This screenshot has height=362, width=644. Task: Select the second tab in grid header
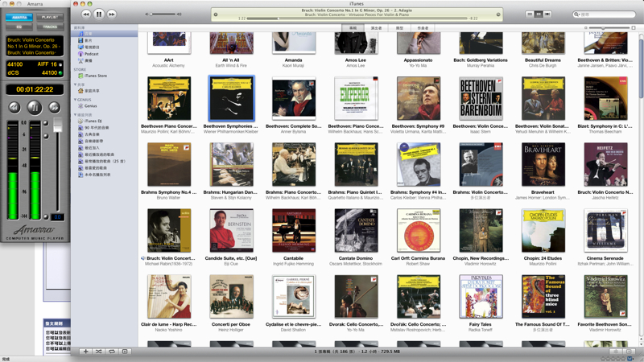pos(376,28)
